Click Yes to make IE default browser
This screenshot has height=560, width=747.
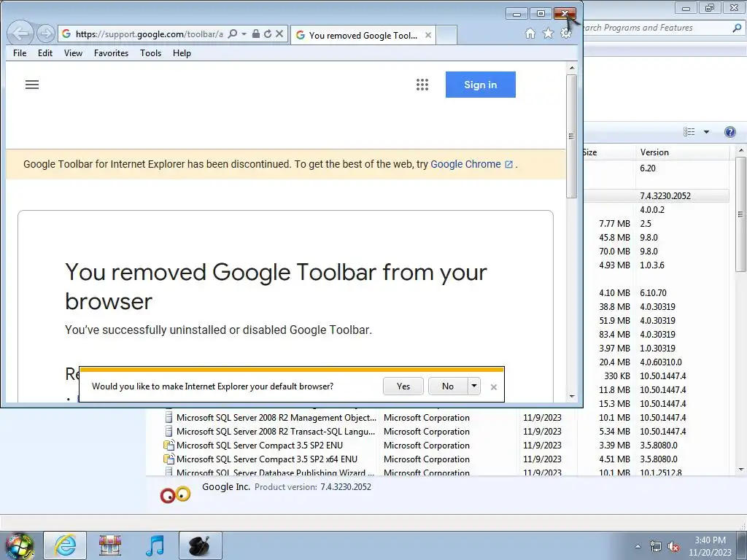coord(403,386)
